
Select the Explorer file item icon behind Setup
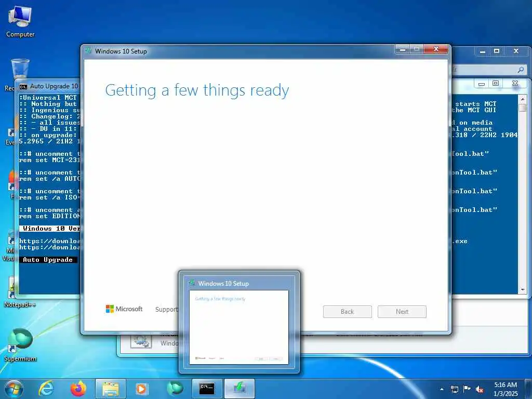pyautogui.click(x=140, y=341)
